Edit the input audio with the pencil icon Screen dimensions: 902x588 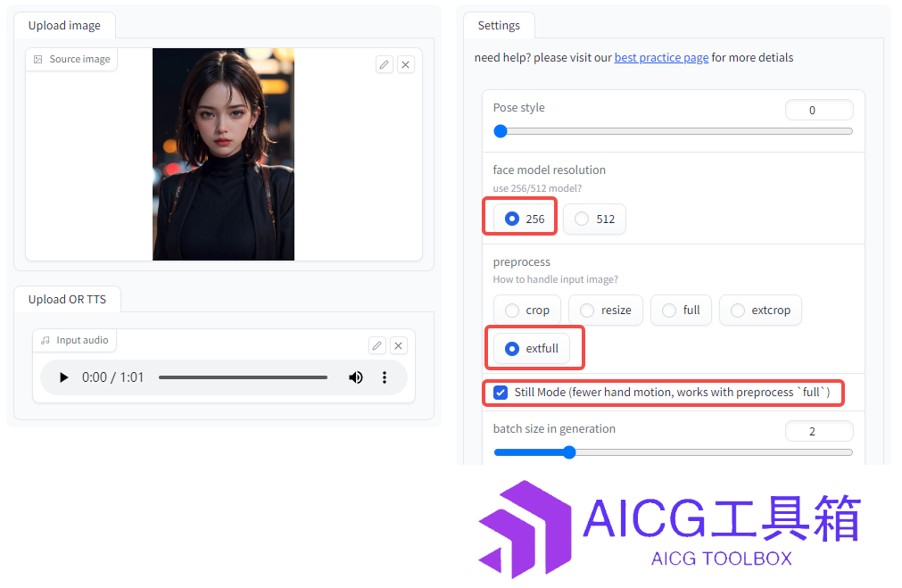pos(377,345)
